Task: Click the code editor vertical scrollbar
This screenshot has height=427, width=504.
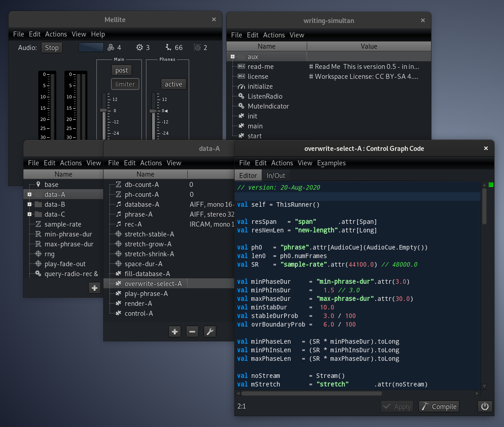Action: (x=484, y=206)
